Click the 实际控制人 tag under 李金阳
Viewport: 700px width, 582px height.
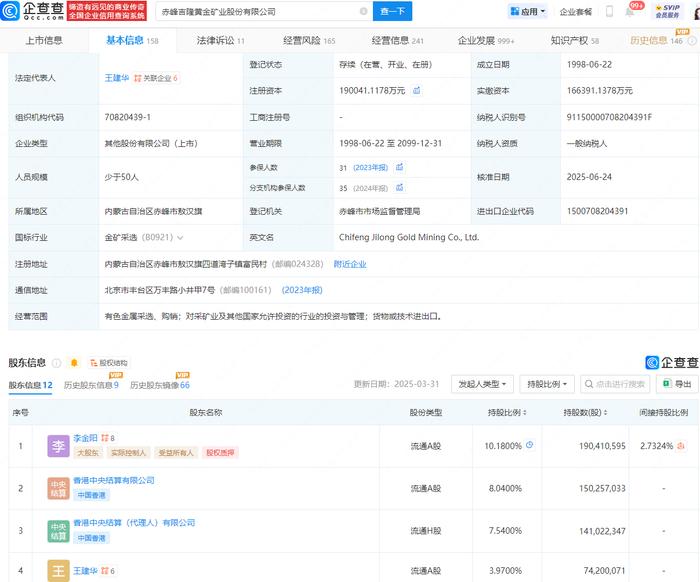[x=129, y=453]
